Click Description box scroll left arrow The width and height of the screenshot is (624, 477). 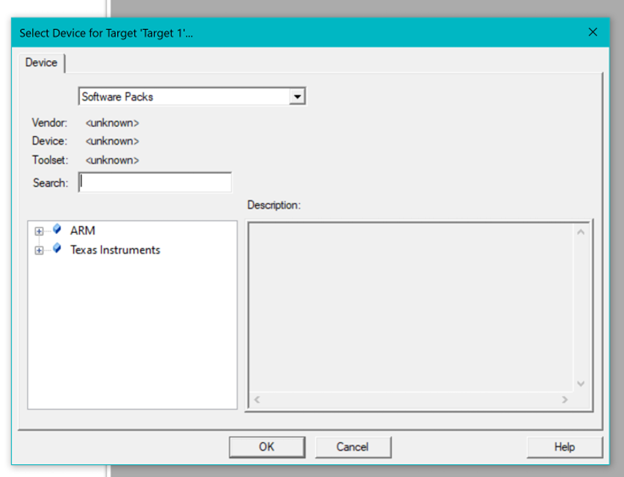pyautogui.click(x=258, y=400)
